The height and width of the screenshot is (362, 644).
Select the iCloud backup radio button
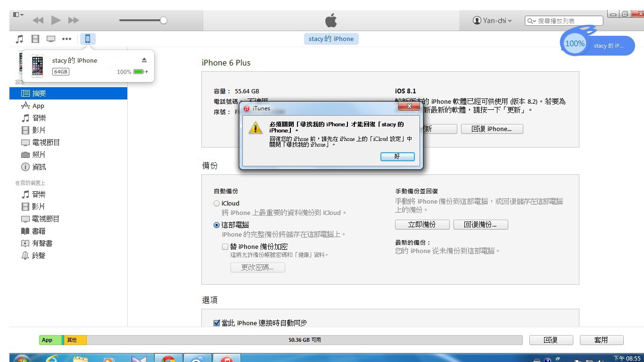point(216,204)
